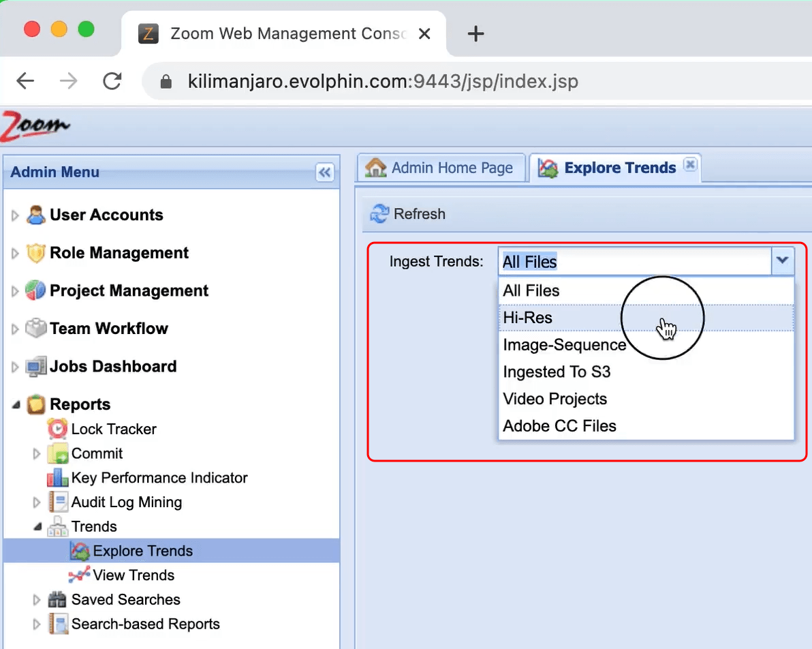Click the Refresh button label
The image size is (812, 649).
[419, 214]
